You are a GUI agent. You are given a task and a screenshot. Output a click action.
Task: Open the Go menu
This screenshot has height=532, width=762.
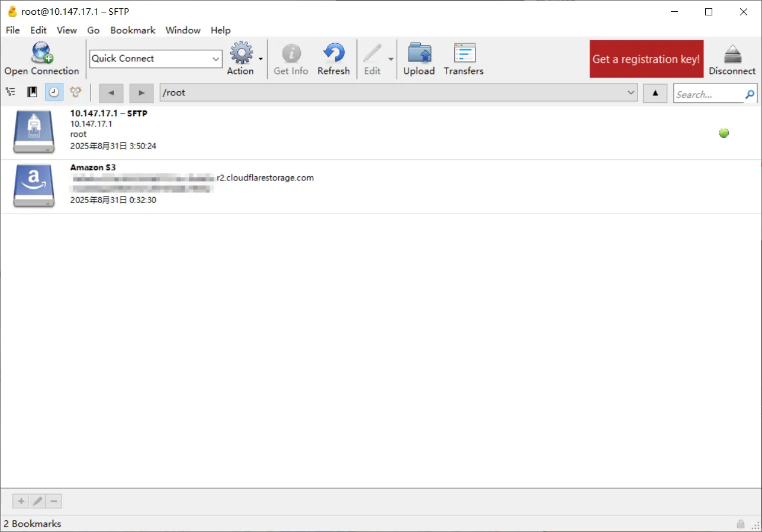point(93,30)
